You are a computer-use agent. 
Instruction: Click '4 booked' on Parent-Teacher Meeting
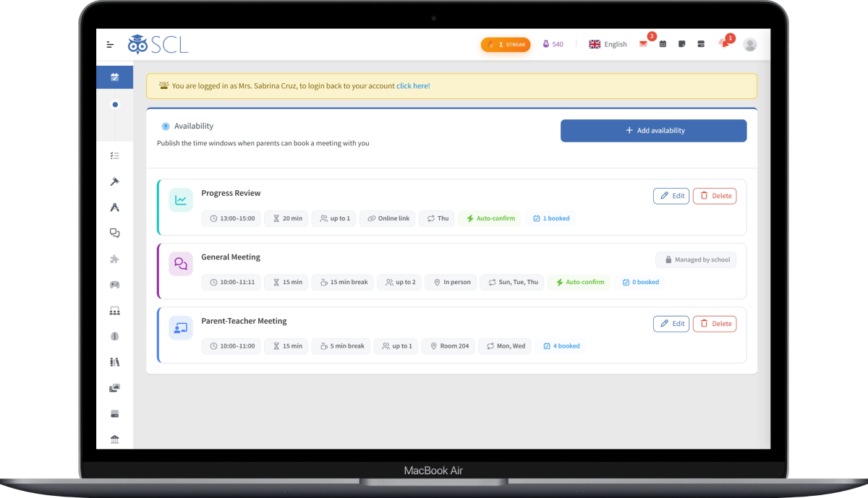coord(562,346)
